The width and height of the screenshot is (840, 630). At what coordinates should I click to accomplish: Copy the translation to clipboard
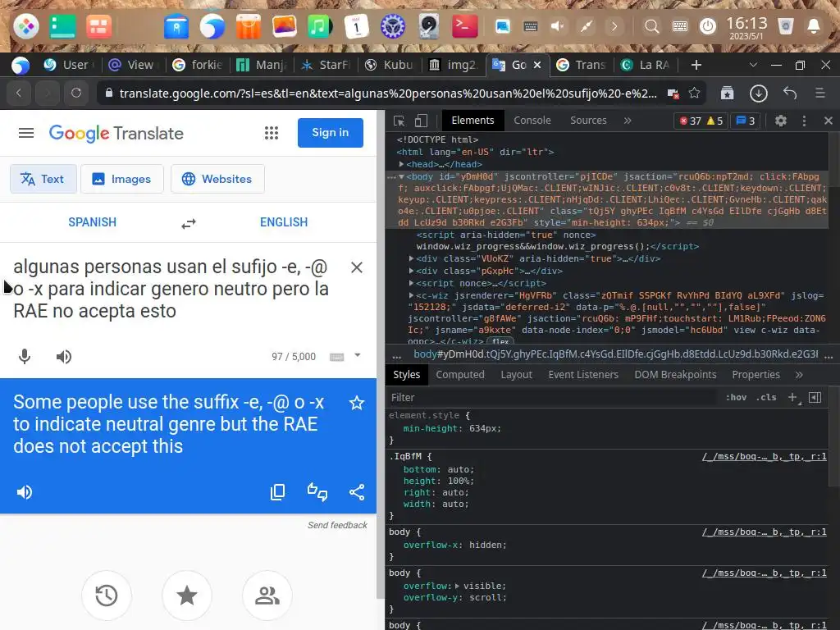[277, 492]
